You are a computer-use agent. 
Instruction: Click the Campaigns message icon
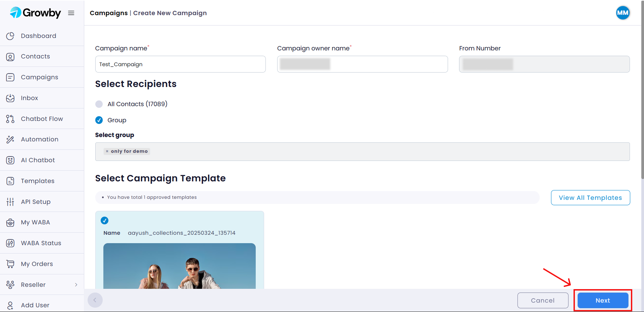(x=10, y=77)
